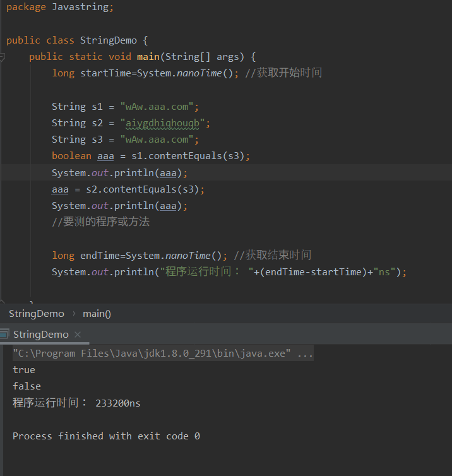Click the s3 "wAw.aaa.com" string literal
The width and height of the screenshot is (452, 476).
click(157, 140)
